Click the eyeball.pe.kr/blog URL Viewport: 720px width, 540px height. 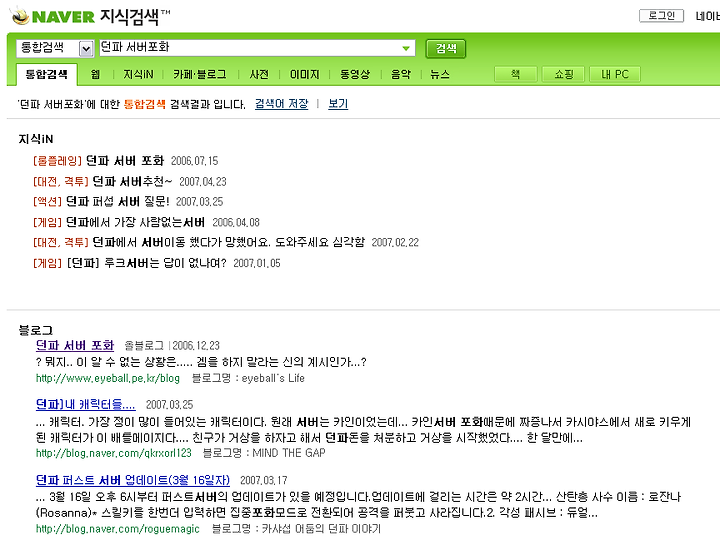pos(108,378)
